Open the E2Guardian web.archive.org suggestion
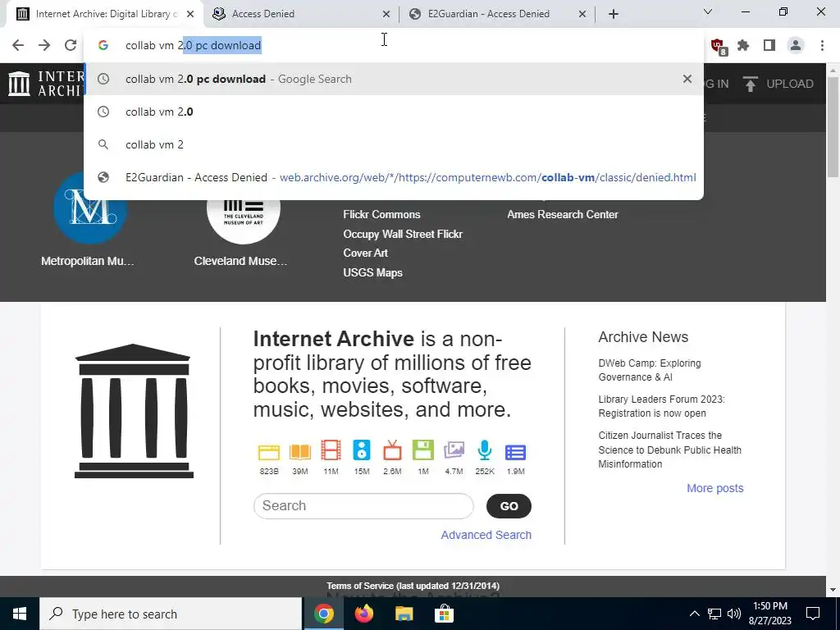Screen dimensions: 840x630 point(393,177)
